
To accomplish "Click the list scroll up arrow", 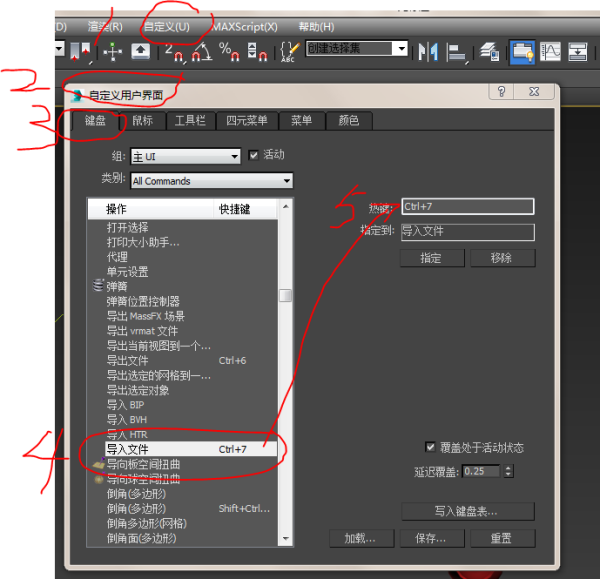I will [x=285, y=207].
